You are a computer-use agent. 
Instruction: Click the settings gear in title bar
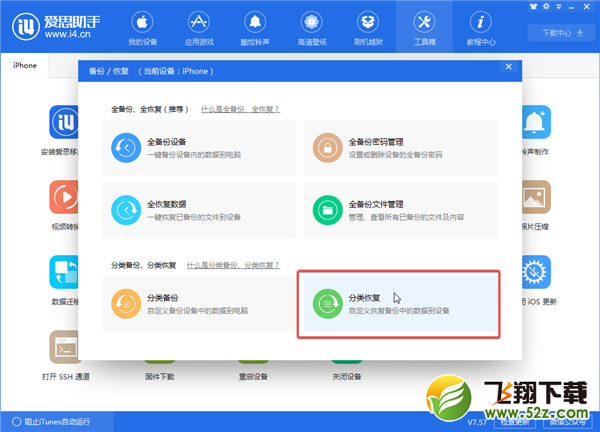click(x=546, y=7)
